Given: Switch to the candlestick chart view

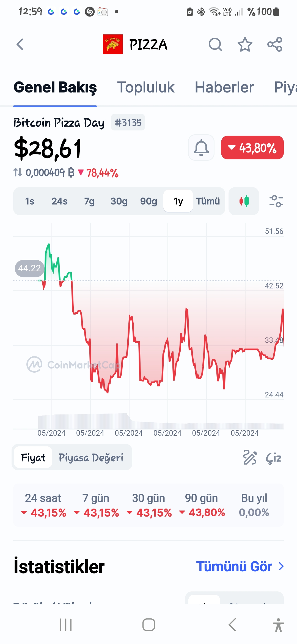Looking at the screenshot, I should 244,201.
